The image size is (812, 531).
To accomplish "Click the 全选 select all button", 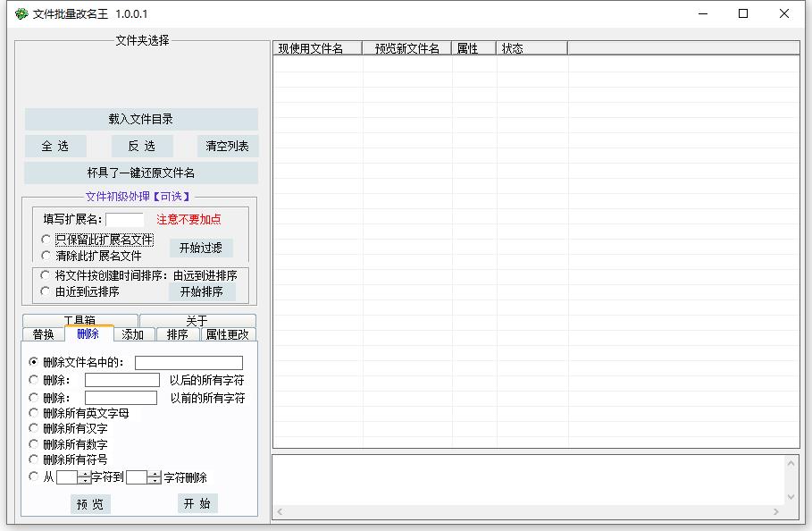I will (x=54, y=146).
